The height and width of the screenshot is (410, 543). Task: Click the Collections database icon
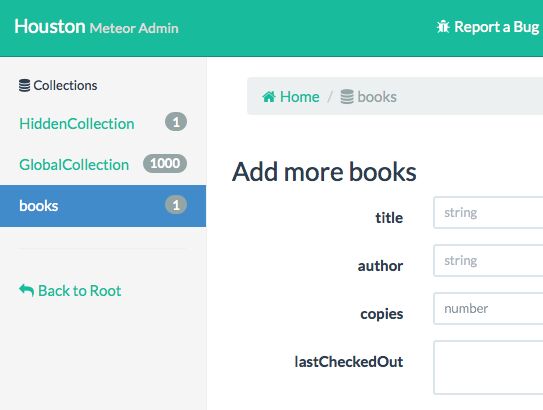pos(24,86)
